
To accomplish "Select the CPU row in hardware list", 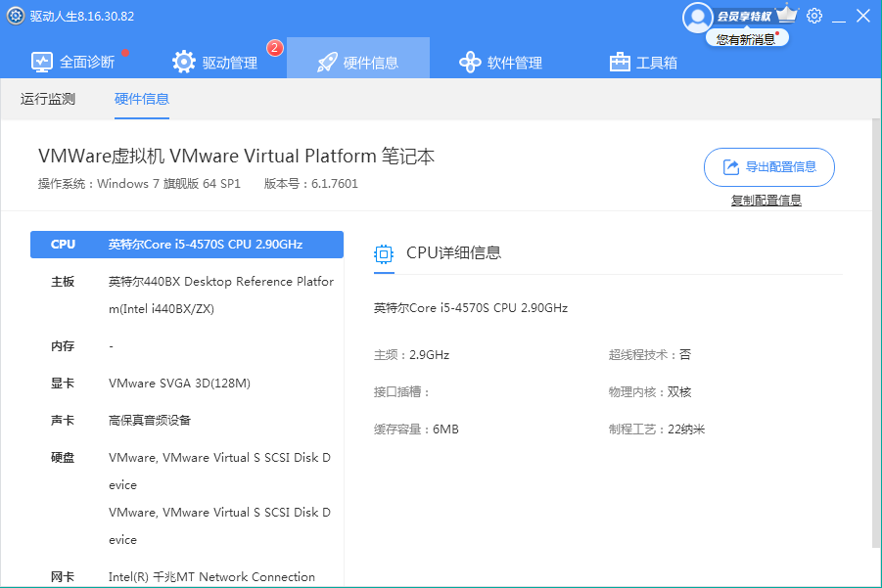I will pos(187,245).
